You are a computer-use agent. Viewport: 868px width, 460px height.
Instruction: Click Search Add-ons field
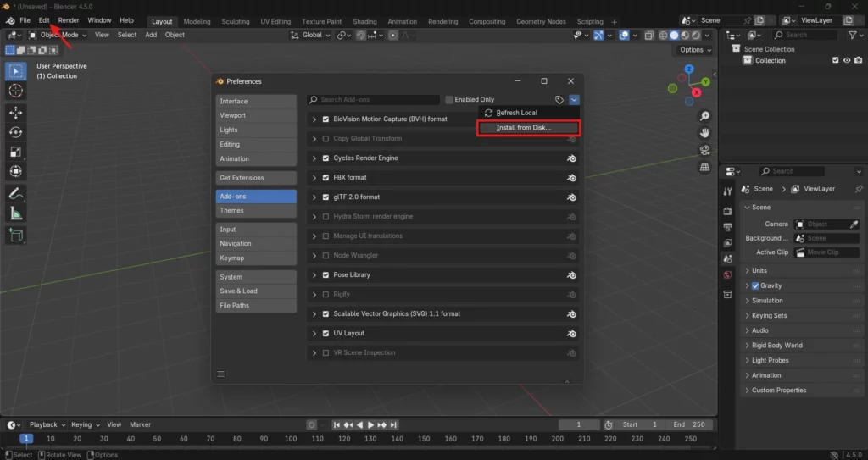(374, 100)
